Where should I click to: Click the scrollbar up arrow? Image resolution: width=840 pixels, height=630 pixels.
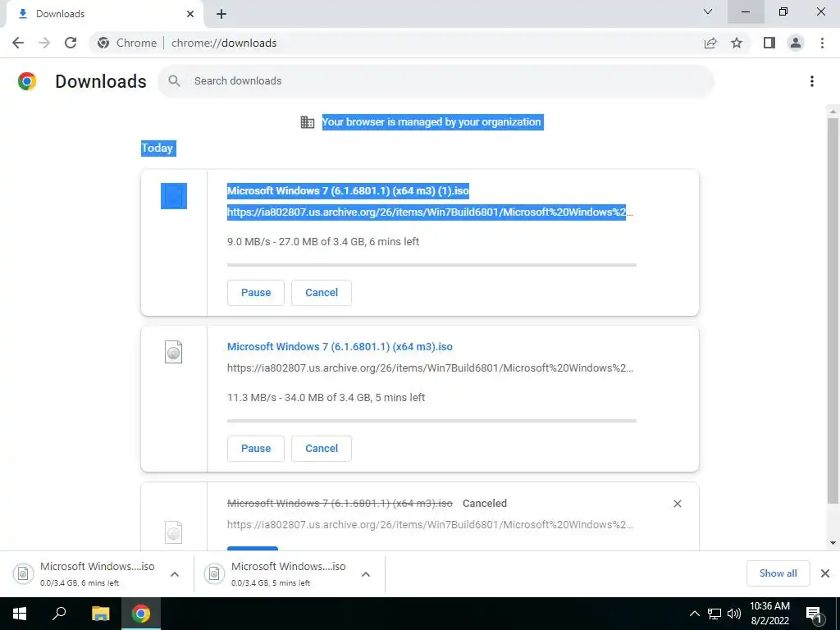point(833,111)
